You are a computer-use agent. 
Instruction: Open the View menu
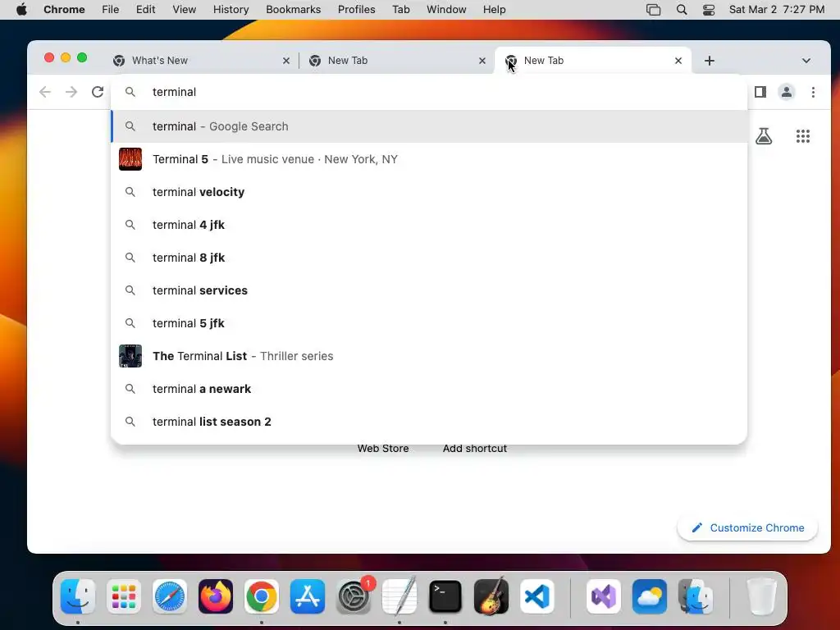tap(185, 10)
